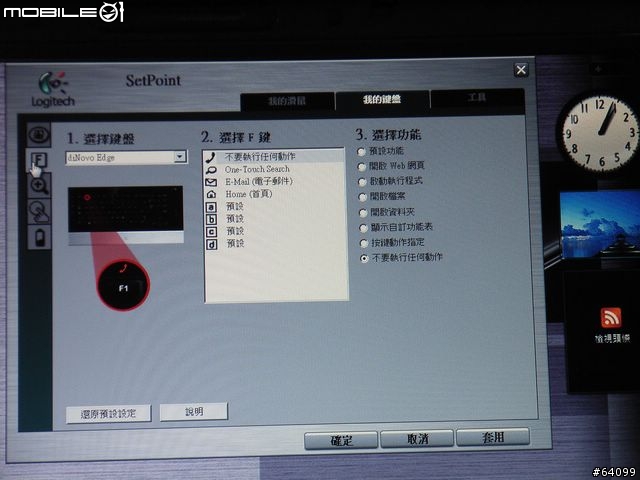Viewport: 640px width, 480px height.
Task: Select the 啟動執行程式 radio option
Action: 362,182
